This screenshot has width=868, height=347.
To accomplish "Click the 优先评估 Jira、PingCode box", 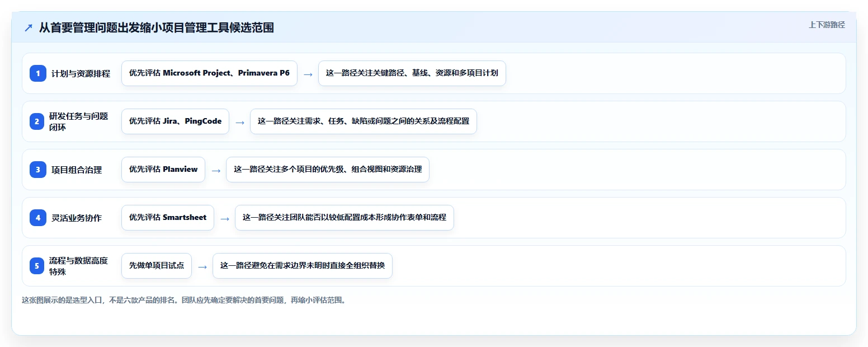I will click(175, 121).
